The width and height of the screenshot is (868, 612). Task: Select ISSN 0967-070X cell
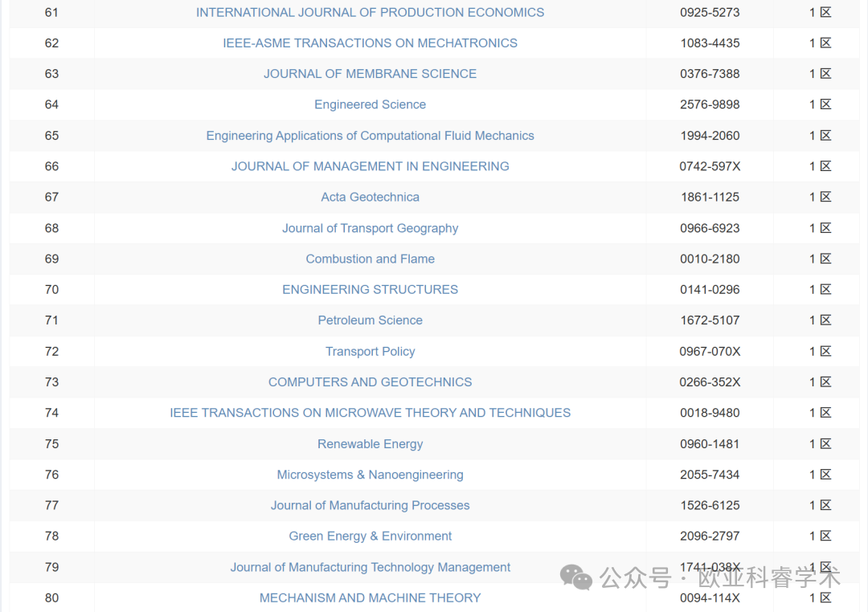(x=710, y=351)
